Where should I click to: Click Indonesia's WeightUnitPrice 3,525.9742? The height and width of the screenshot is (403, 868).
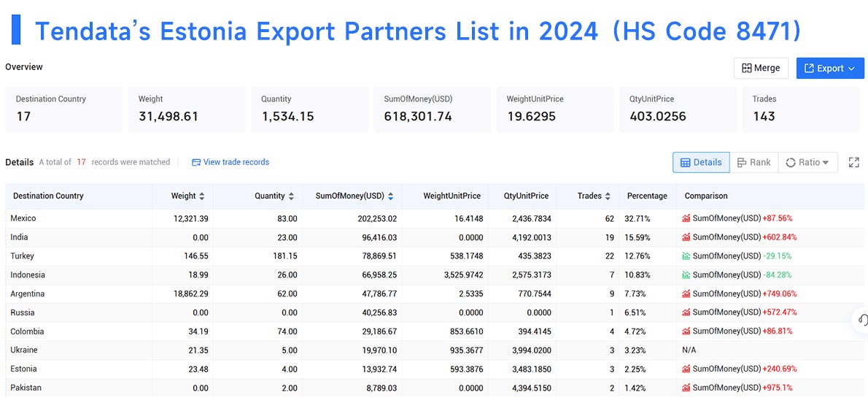[462, 275]
